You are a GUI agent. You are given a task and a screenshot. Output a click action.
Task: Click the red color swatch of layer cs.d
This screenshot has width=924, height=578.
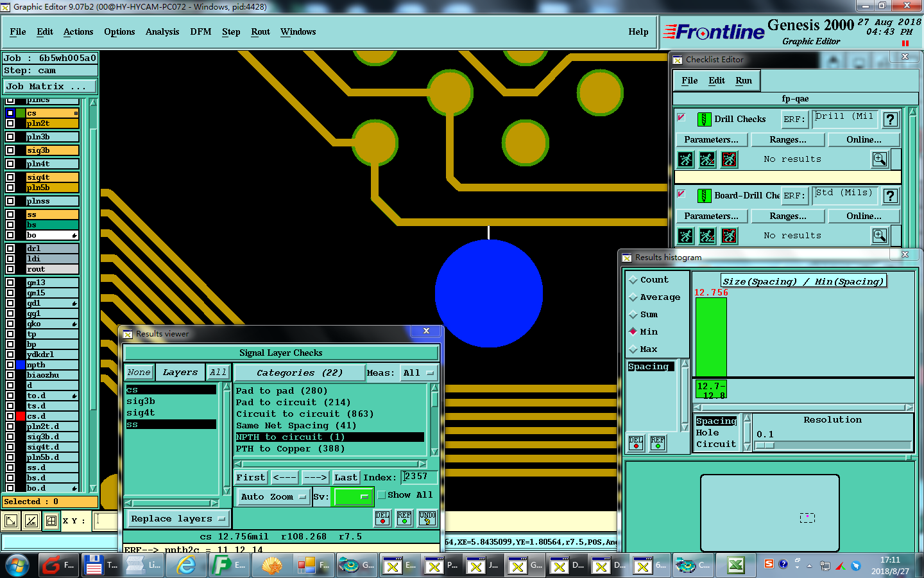[21, 416]
